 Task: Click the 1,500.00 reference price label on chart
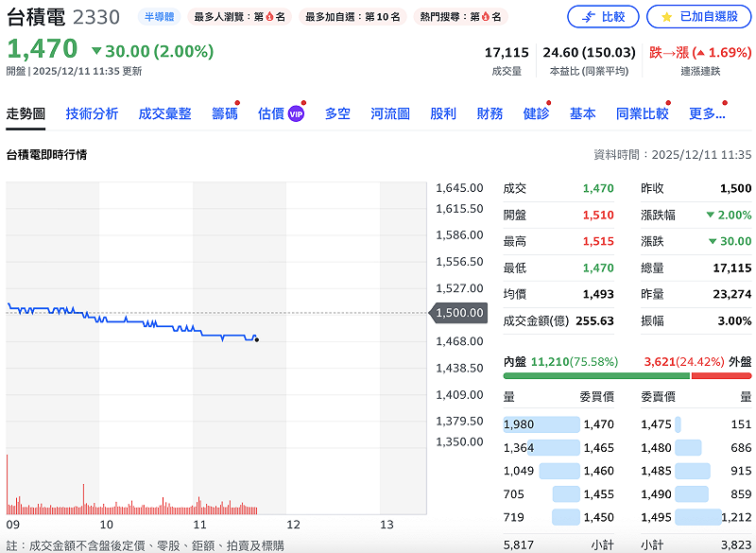pyautogui.click(x=459, y=313)
